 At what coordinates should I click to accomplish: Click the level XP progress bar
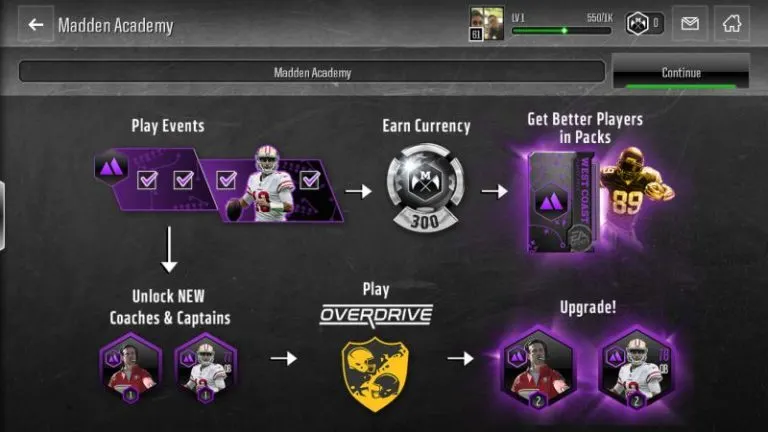(x=561, y=31)
